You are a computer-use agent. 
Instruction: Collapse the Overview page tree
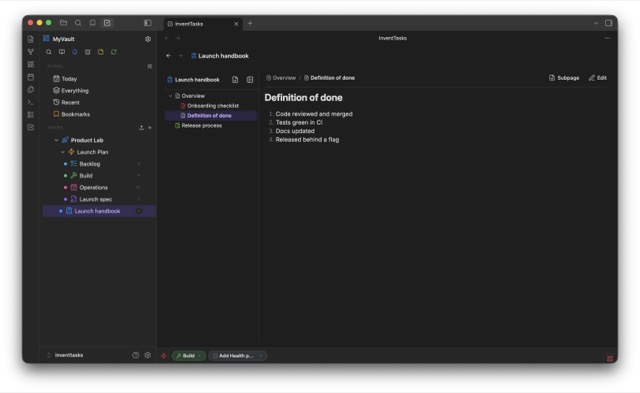(x=171, y=96)
